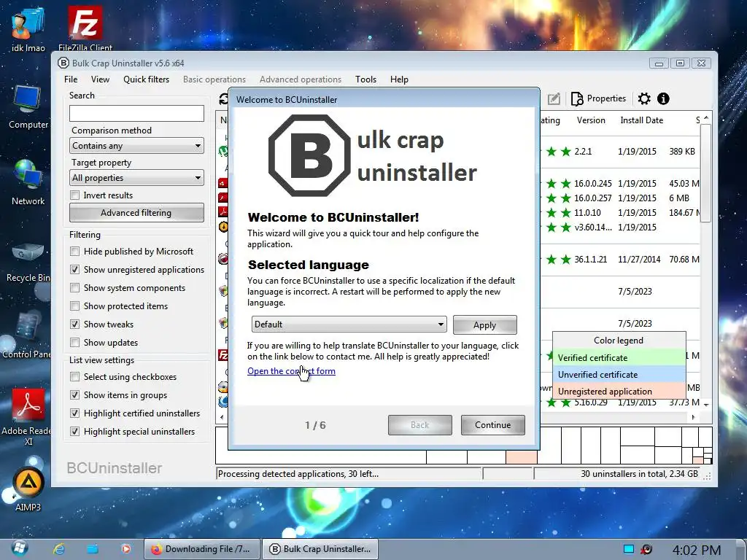Click the refresh icon beside the wizard
The height and width of the screenshot is (560, 747).
pyautogui.click(x=223, y=99)
